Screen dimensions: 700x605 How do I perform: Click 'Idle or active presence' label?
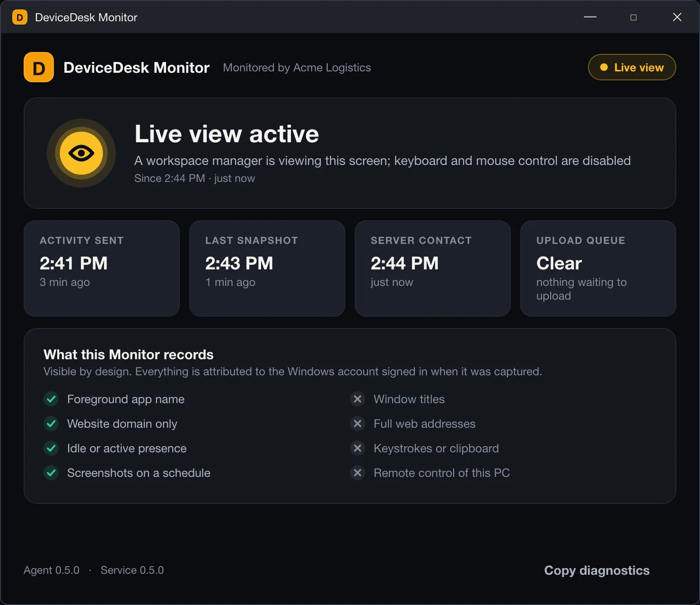tap(127, 449)
